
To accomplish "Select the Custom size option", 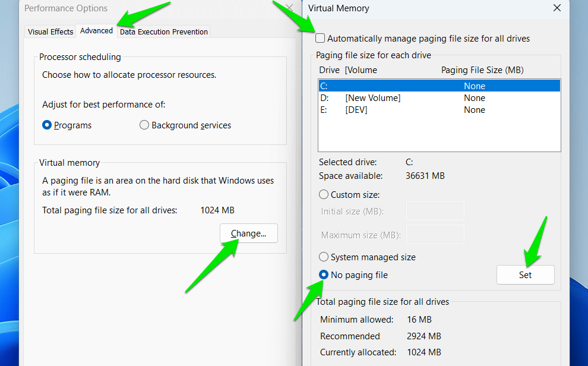I will (x=324, y=194).
